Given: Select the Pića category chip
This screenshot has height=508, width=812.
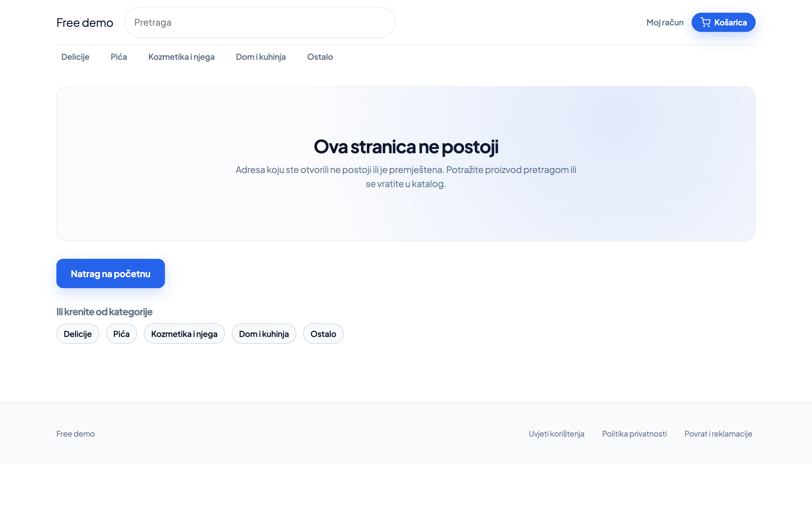Looking at the screenshot, I should [122, 334].
